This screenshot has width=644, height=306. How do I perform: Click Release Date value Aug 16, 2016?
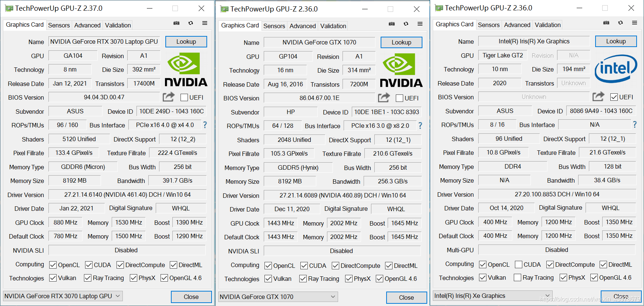(x=285, y=84)
